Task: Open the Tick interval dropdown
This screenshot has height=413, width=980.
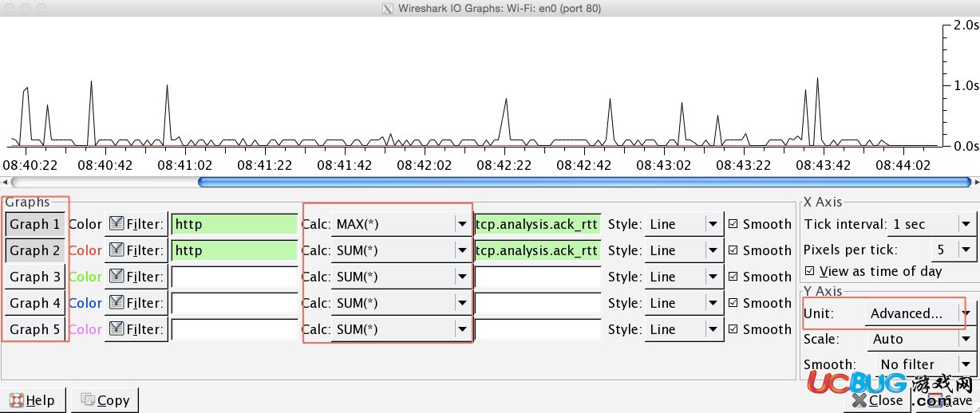Action: [931, 224]
